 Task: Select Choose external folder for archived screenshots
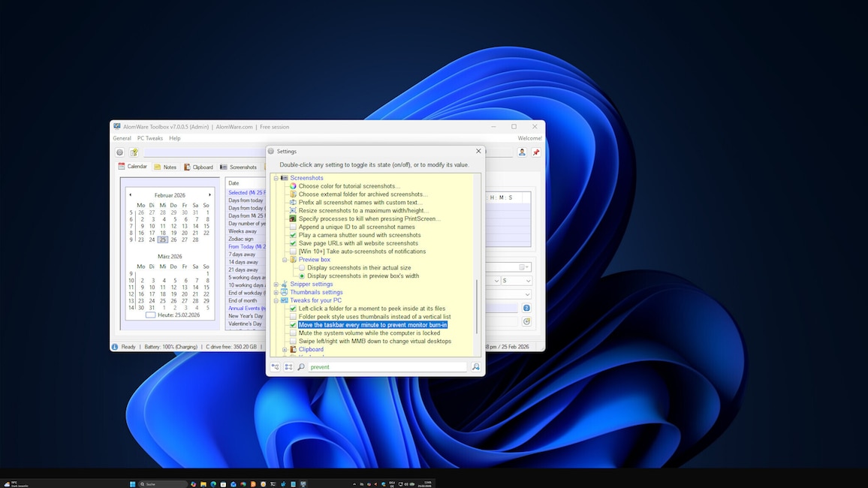pyautogui.click(x=363, y=194)
